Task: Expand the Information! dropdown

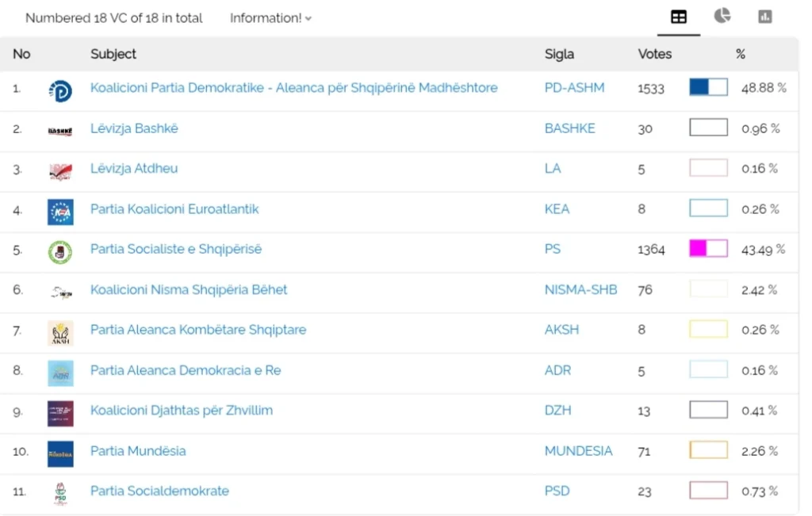Action: click(x=270, y=18)
